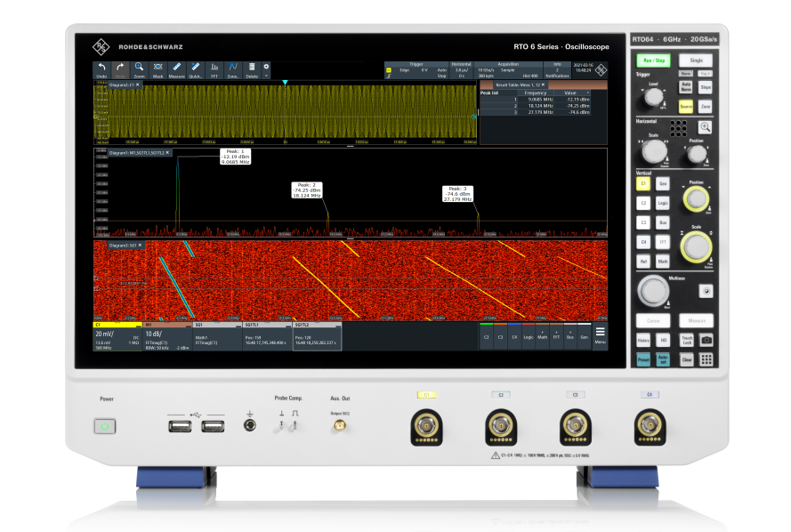Click the Delete trash icon
This screenshot has height=532, width=791.
[x=252, y=69]
